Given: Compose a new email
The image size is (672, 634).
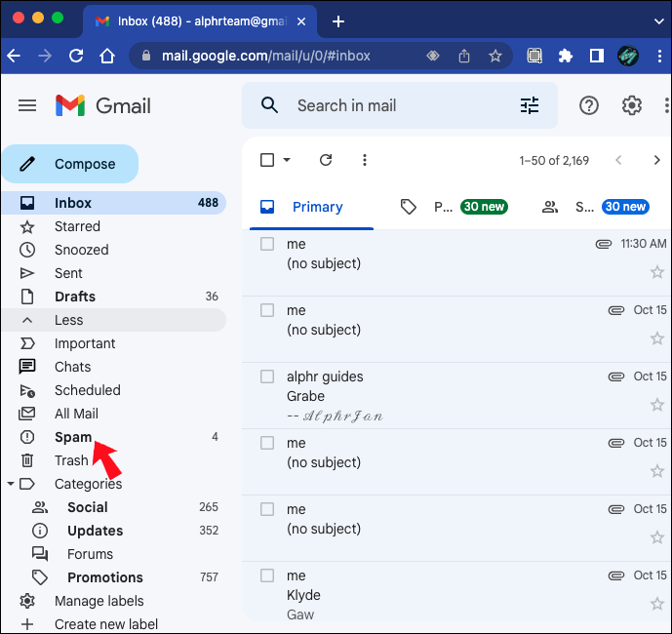Looking at the screenshot, I should (x=70, y=164).
